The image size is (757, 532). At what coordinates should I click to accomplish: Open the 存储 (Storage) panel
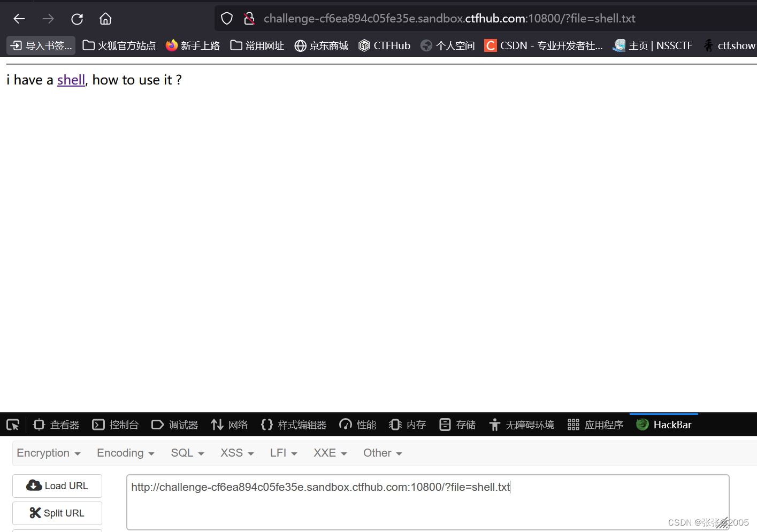point(457,424)
